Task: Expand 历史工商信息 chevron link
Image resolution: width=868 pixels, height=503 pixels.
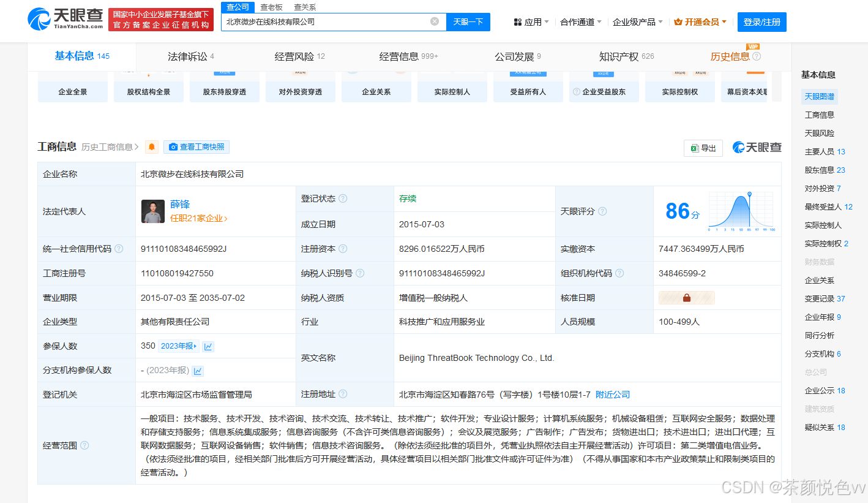Action: 110,147
